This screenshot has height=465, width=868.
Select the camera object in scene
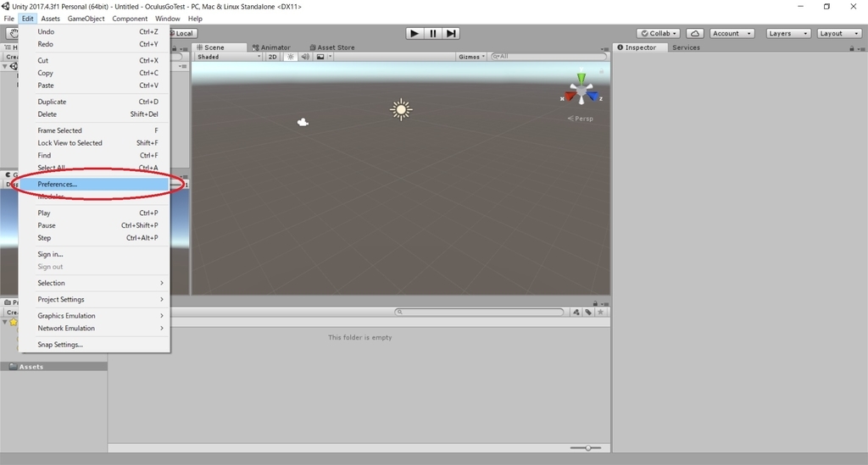(x=303, y=122)
